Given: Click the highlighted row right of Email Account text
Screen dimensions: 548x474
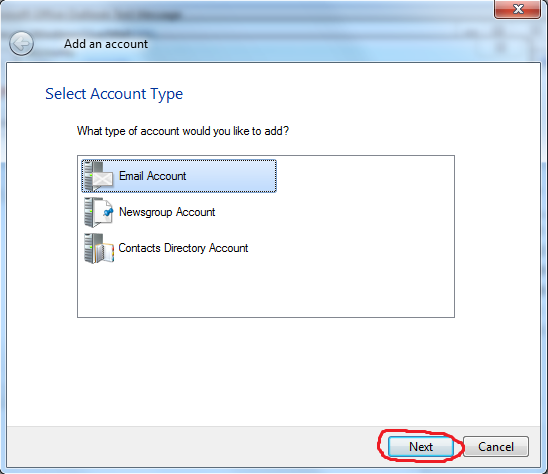Looking at the screenshot, I should pos(231,176).
